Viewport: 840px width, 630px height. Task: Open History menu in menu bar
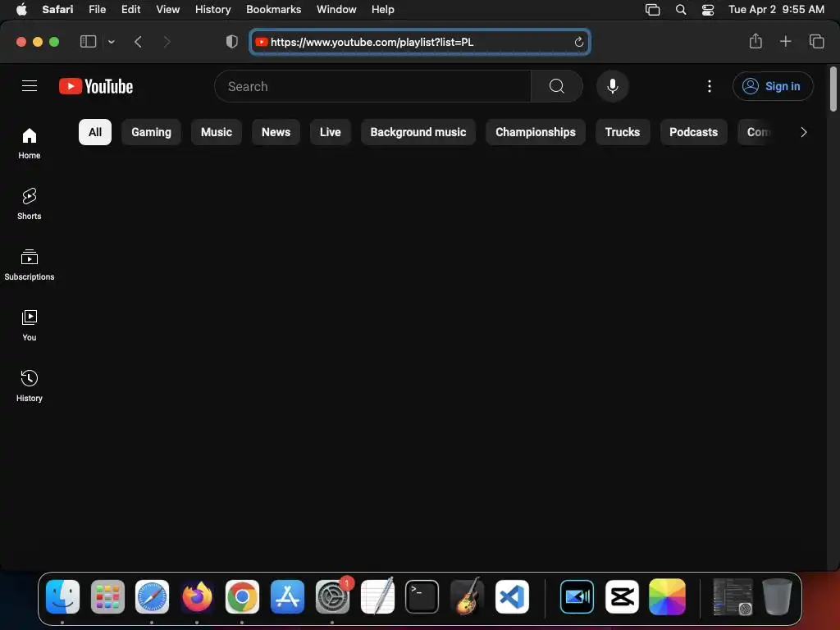point(212,9)
